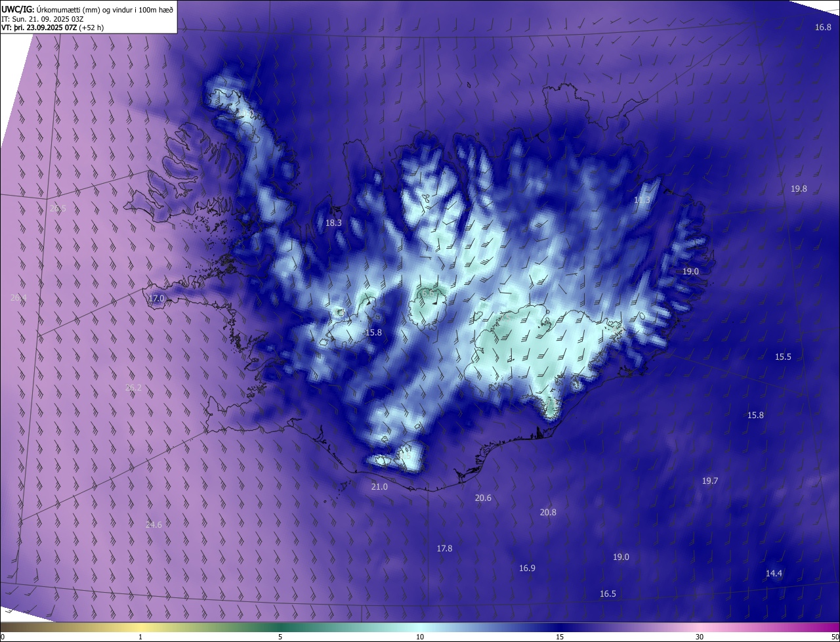This screenshot has width=840, height=642.
Task: Click the 17.0 value on Snæfellsnes peninsula
Action: coord(156,298)
